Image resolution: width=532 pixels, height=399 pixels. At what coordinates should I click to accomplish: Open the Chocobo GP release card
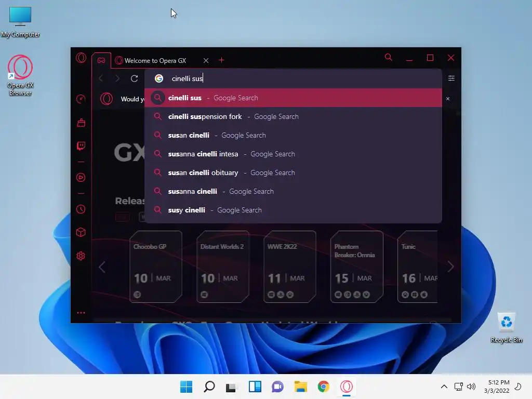[x=156, y=267]
